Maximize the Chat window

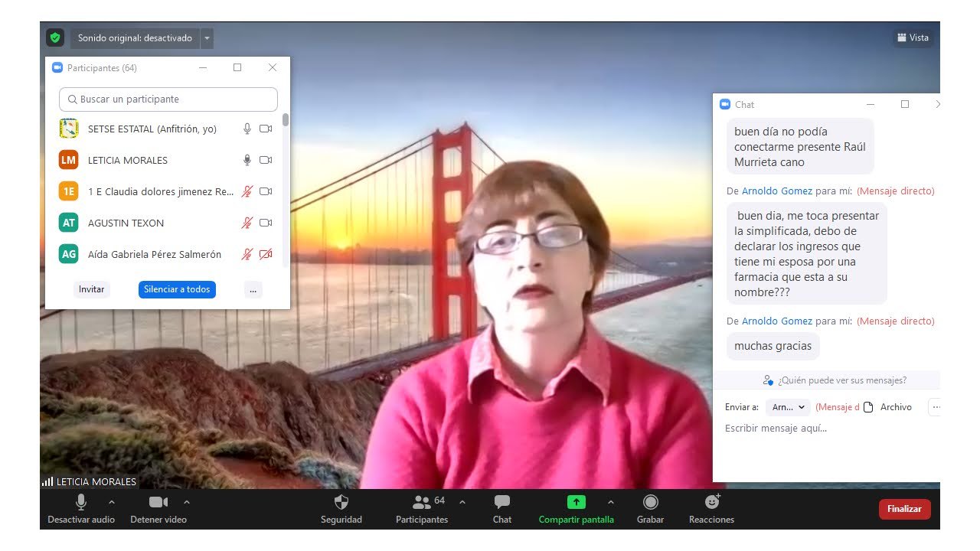pyautogui.click(x=905, y=104)
